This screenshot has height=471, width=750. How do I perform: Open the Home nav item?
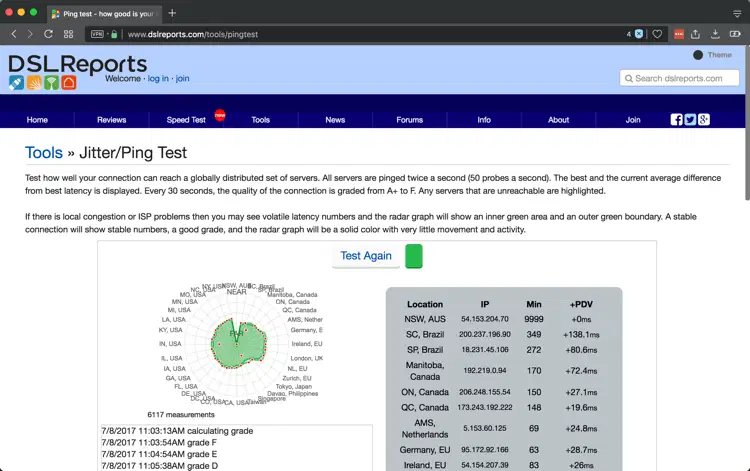(x=37, y=120)
